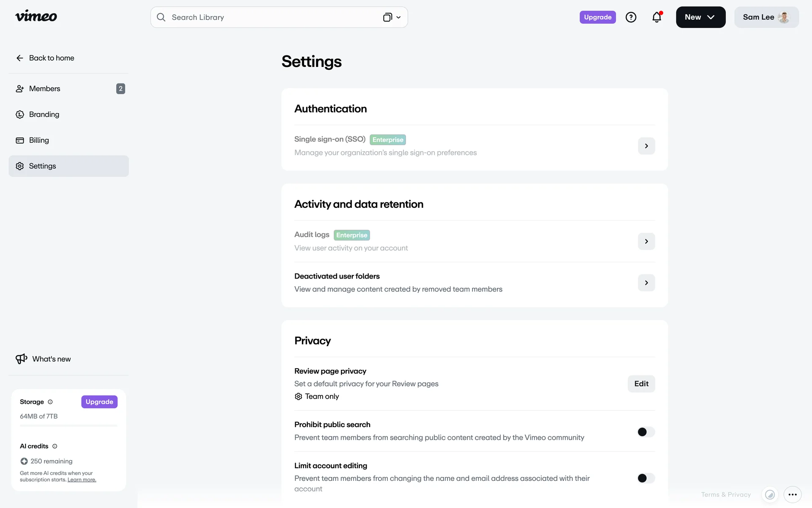Screen dimensions: 812x508
Task: Expand the New button dropdown
Action: [x=700, y=17]
